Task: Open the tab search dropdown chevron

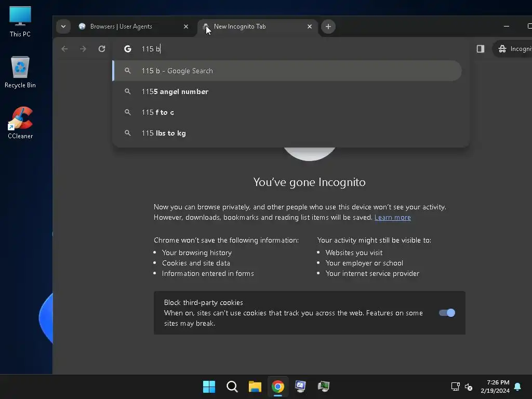Action: click(63, 26)
